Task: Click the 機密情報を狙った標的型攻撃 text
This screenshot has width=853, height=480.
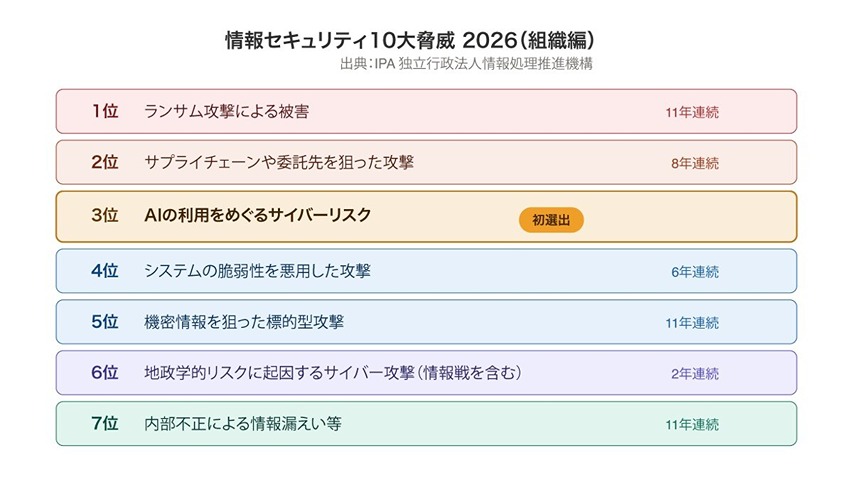Action: point(245,322)
